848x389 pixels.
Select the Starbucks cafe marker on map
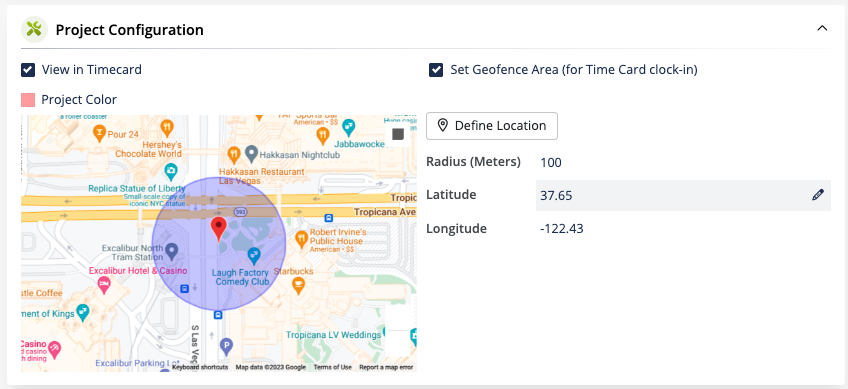[297, 284]
